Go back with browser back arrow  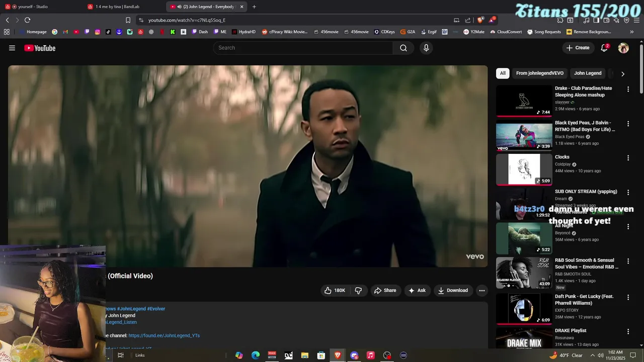click(x=7, y=20)
